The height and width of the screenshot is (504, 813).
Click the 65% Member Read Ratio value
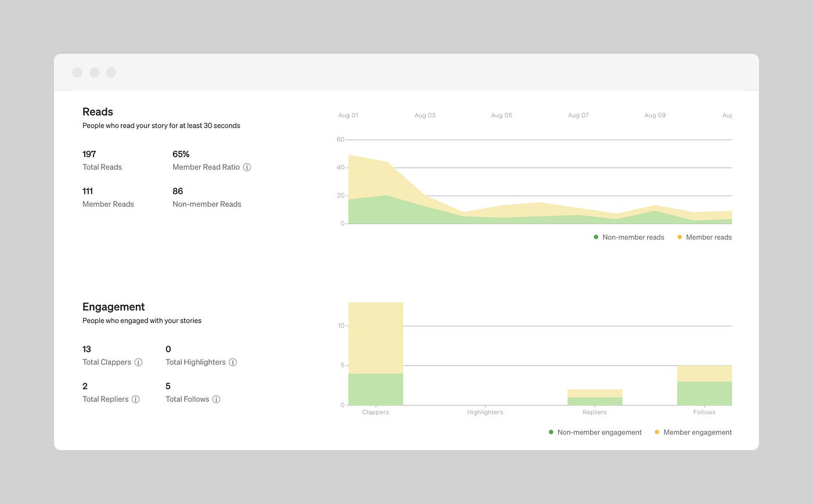pyautogui.click(x=181, y=154)
